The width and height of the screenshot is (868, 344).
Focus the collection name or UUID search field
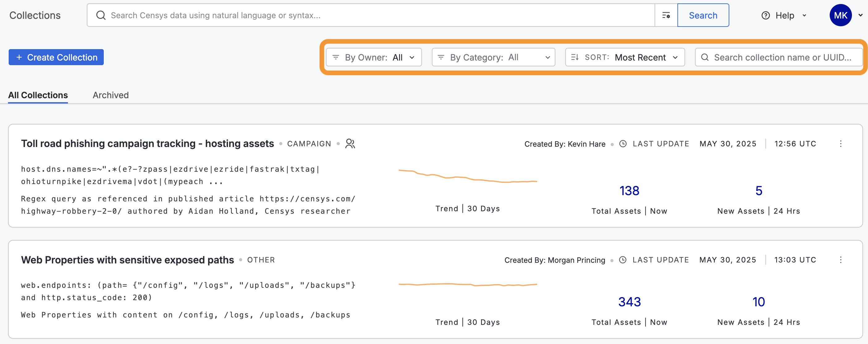coord(782,57)
